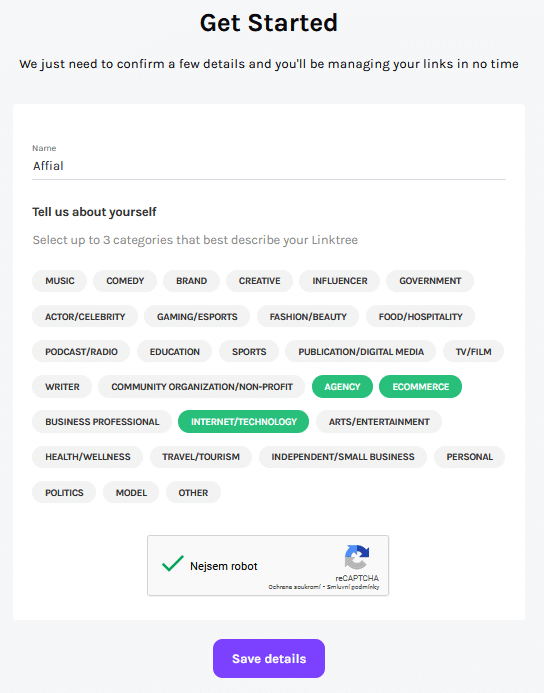Deselect the INTERNET/TECHNOLOGY category chip

tap(243, 422)
